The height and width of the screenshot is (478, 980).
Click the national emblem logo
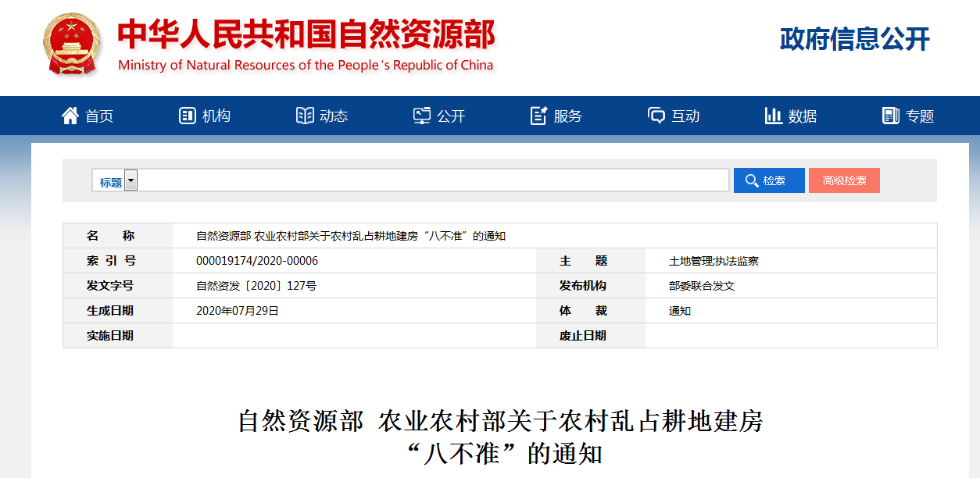tap(72, 44)
